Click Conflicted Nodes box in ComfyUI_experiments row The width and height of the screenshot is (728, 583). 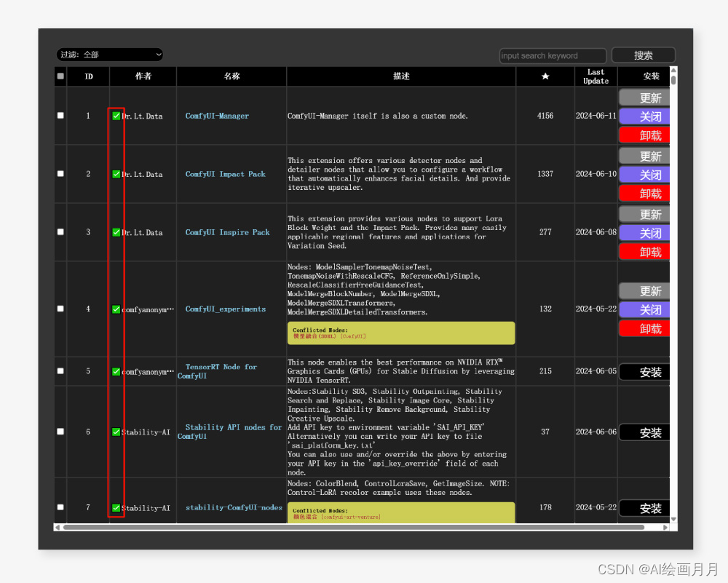(x=401, y=333)
